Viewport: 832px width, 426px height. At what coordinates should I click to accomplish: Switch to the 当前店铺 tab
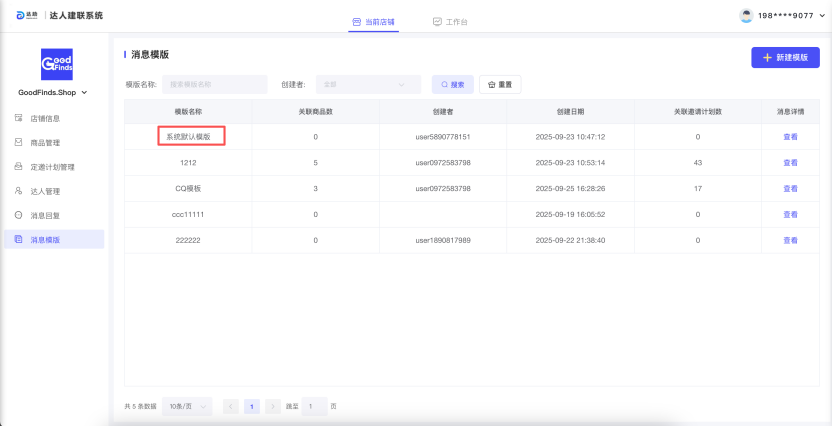point(372,21)
